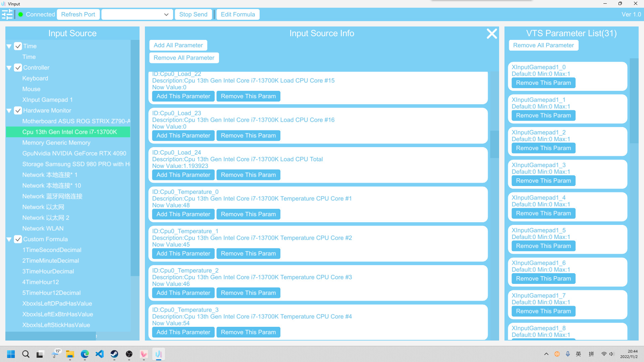This screenshot has width=644, height=362.
Task: Select Memory Generic Memory in the source list
Action: tap(56, 142)
